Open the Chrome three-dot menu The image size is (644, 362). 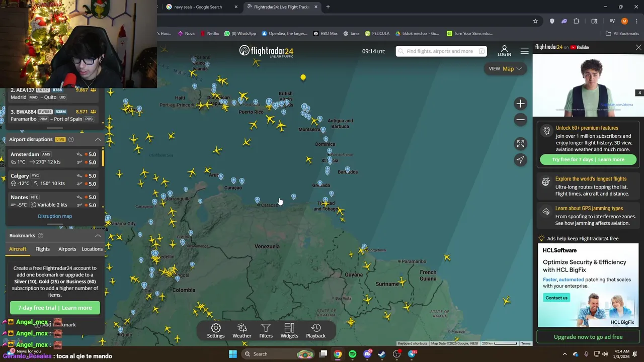636,21
